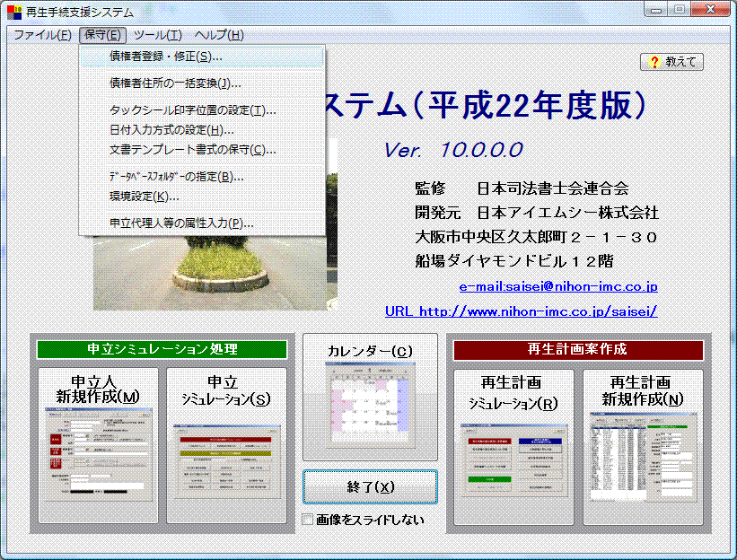This screenshot has width=737, height=560.
Task: Choose 日付入力方式の設定 menu item
Action: coord(171,130)
